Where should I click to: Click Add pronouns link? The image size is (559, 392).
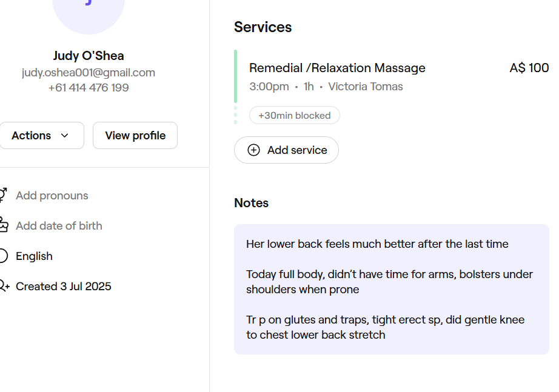(52, 196)
